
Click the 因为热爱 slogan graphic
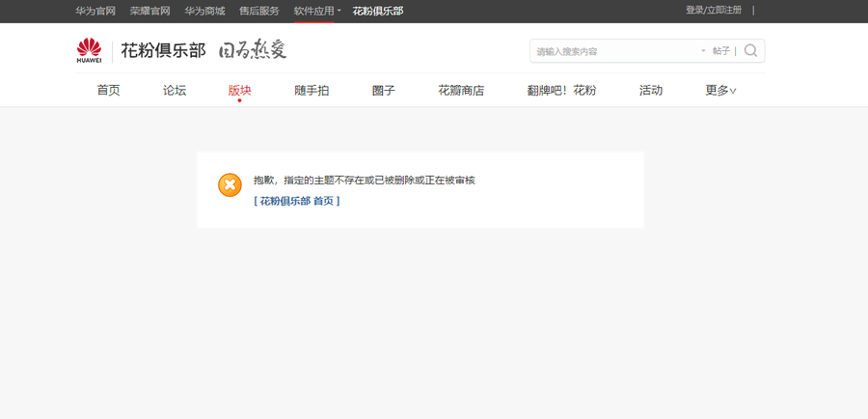tap(253, 50)
